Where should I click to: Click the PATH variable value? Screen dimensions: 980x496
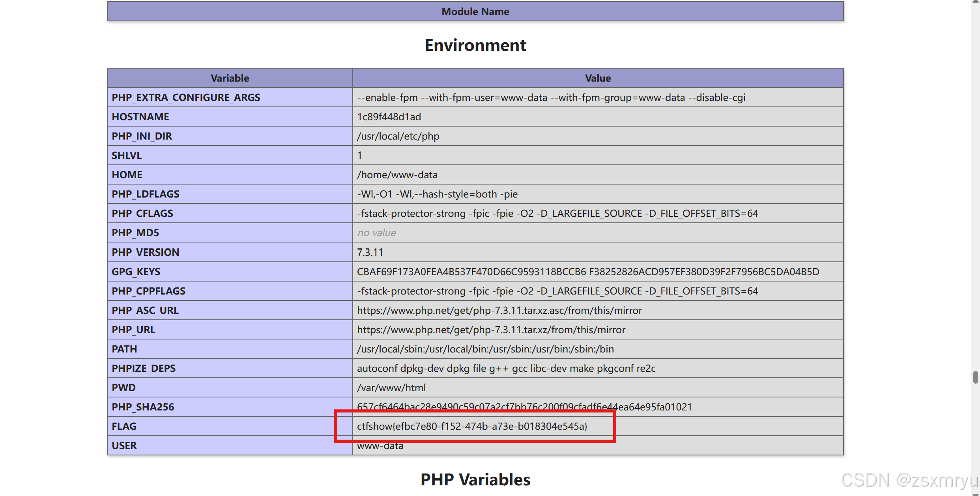click(x=485, y=349)
